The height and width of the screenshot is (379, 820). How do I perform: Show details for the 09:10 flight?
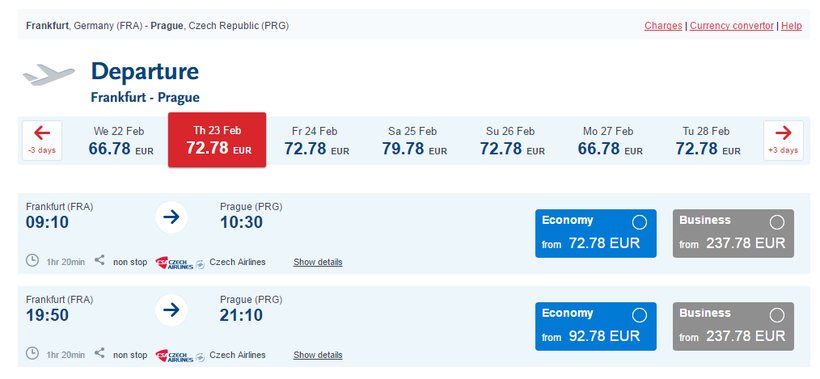[x=317, y=262]
